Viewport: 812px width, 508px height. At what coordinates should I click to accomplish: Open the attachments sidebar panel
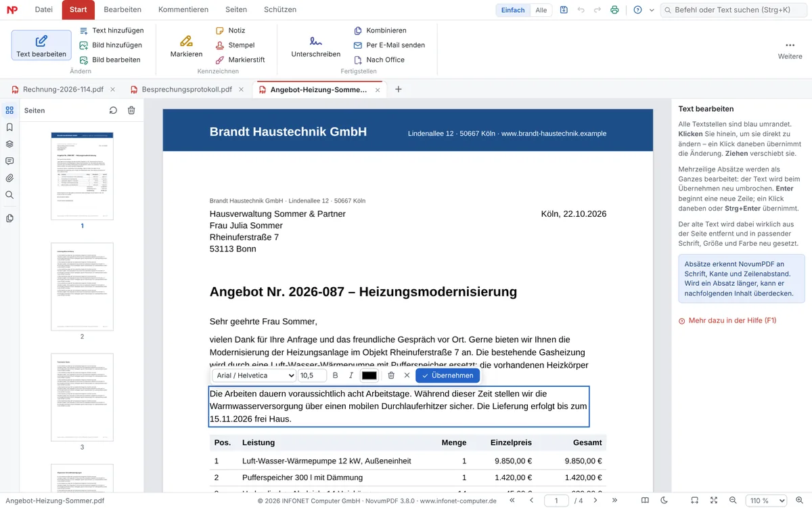coord(9,177)
